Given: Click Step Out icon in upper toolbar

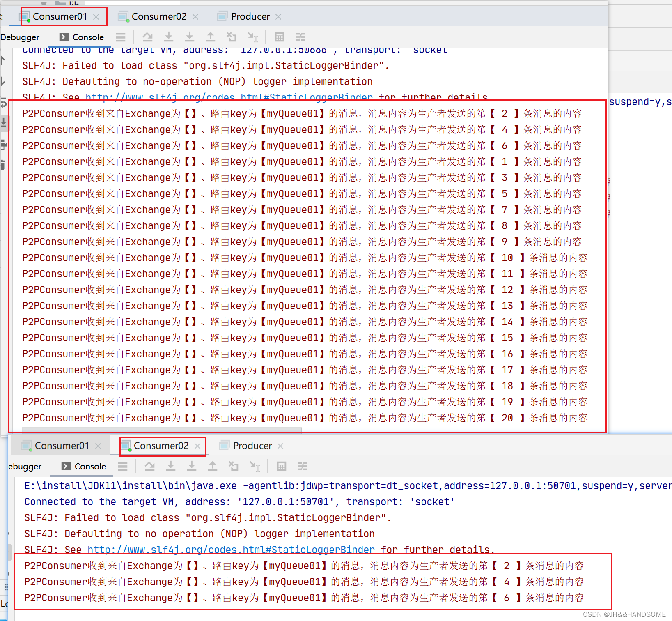Looking at the screenshot, I should point(211,37).
